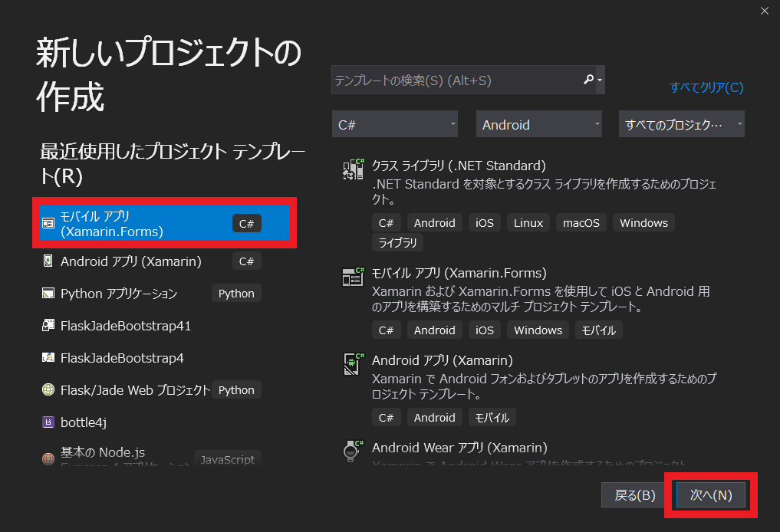Click Xamarin.Forms マルチ プロジェクト description text
The image size is (780, 532).
541,299
